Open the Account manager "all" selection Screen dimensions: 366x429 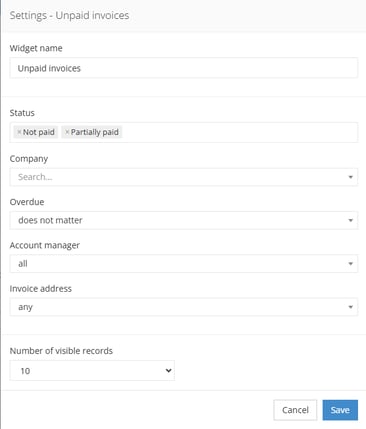click(x=184, y=264)
